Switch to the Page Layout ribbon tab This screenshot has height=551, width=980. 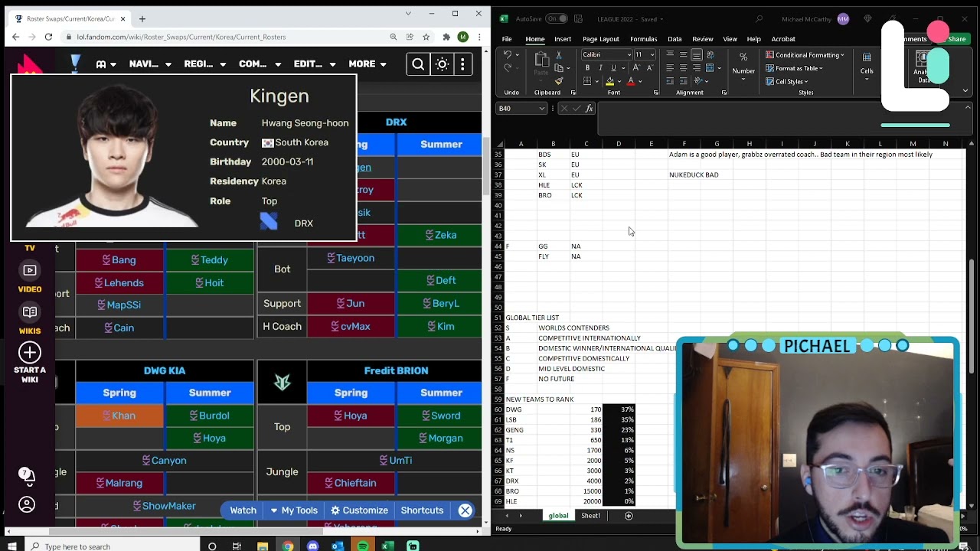pos(601,39)
